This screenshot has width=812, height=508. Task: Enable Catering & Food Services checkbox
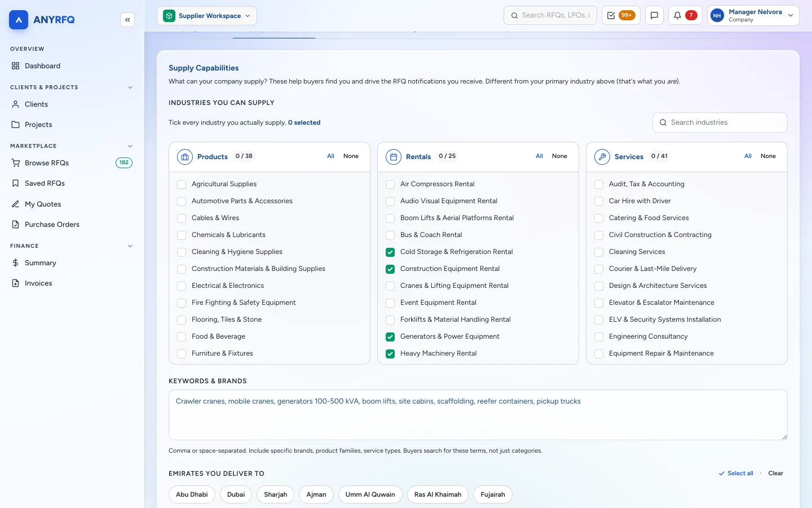(x=599, y=218)
